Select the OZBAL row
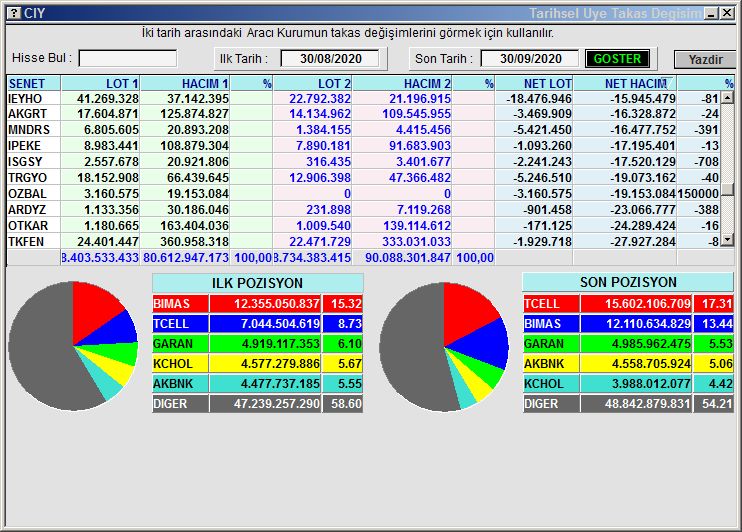 (363, 194)
